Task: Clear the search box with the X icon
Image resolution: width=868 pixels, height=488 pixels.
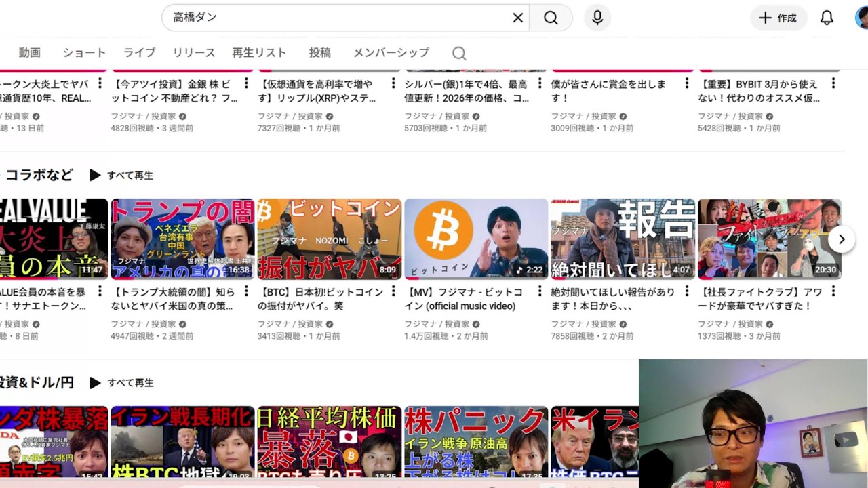Action: (517, 18)
